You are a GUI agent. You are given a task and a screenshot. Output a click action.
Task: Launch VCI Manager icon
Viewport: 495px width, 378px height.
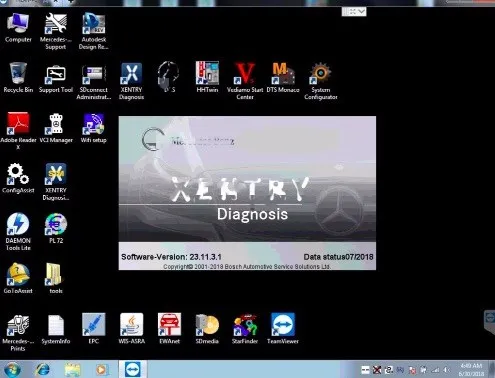pyautogui.click(x=56, y=128)
